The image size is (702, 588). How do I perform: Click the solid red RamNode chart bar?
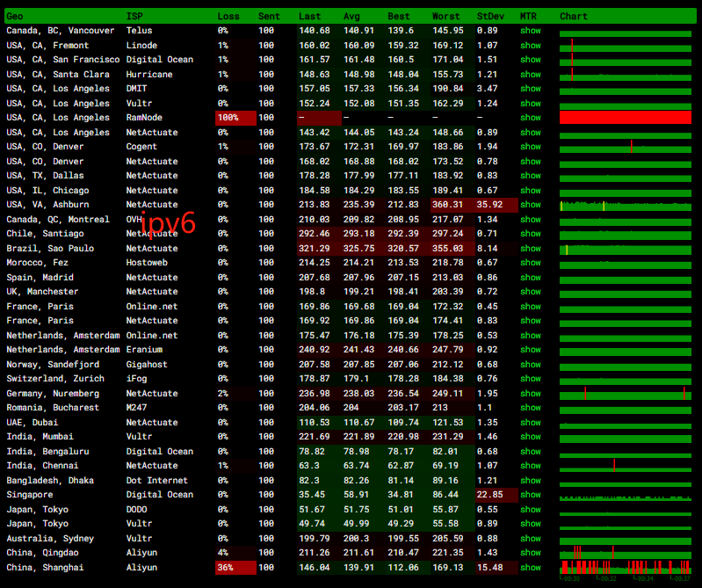point(626,117)
